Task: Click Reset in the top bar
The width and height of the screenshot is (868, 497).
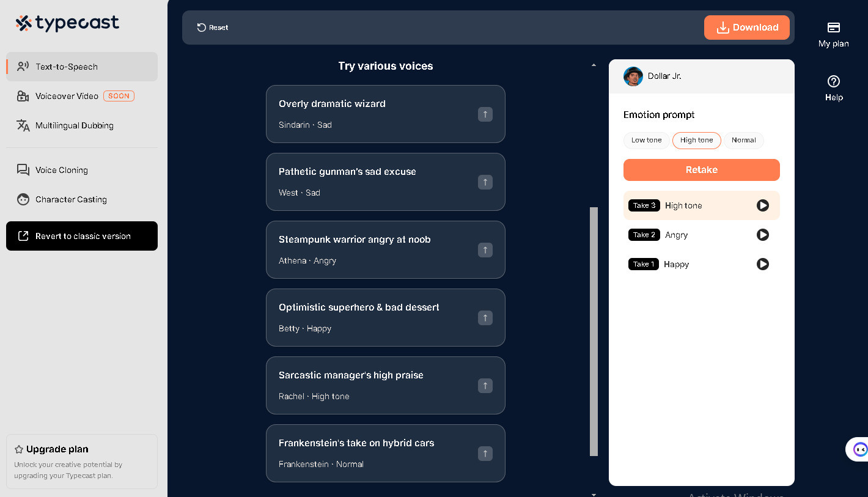Action: (213, 28)
